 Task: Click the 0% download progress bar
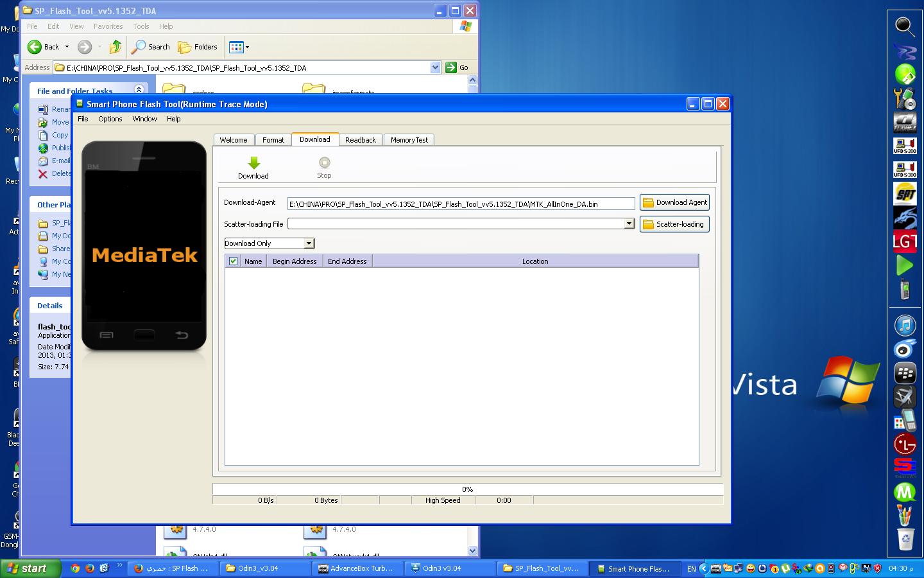pyautogui.click(x=467, y=489)
